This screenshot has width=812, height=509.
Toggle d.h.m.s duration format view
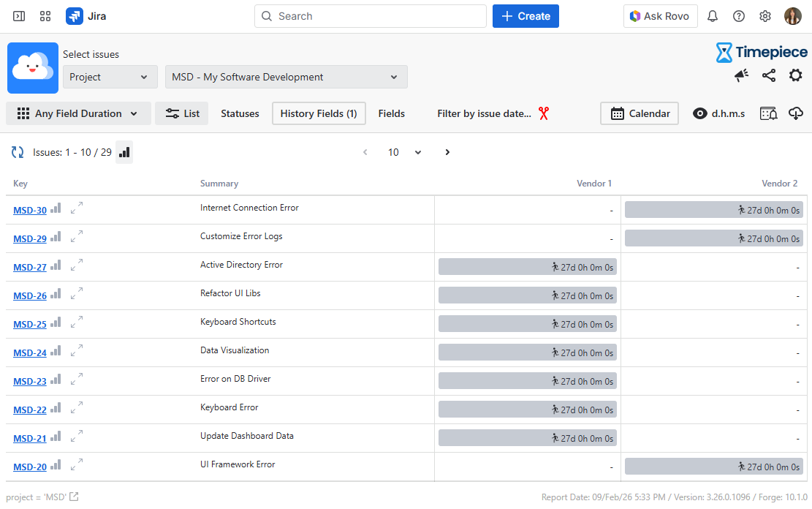coord(719,113)
